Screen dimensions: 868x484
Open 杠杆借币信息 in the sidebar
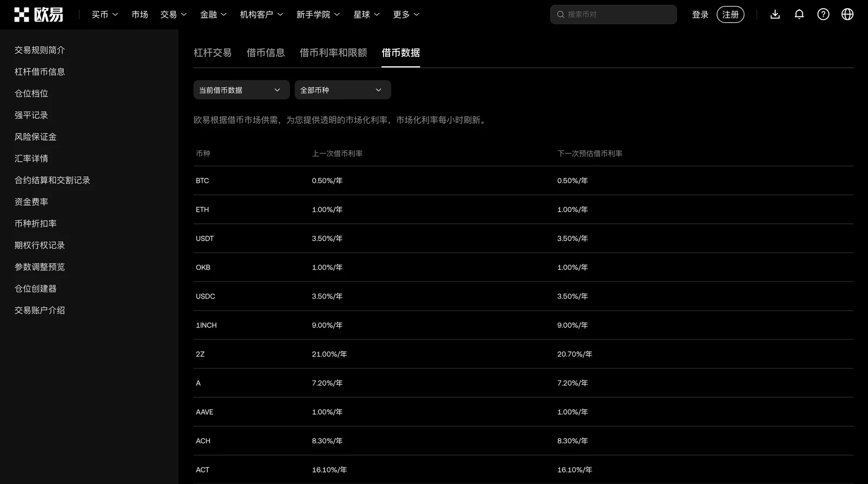click(40, 72)
